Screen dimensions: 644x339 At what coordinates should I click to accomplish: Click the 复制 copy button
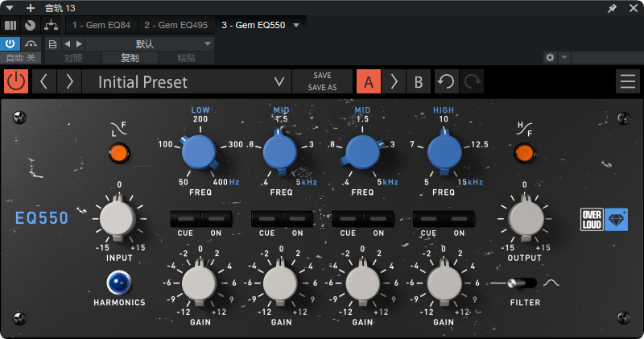coord(130,58)
